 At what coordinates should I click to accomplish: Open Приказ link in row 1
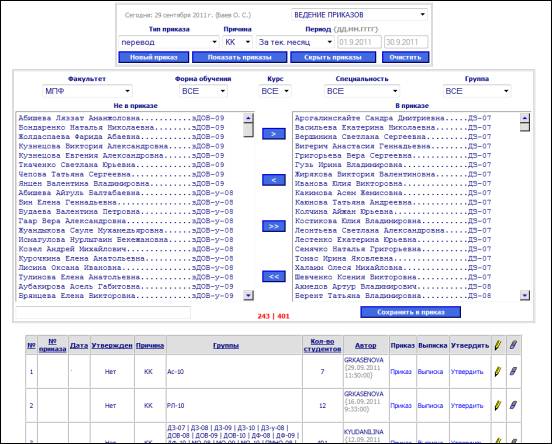pyautogui.click(x=401, y=371)
